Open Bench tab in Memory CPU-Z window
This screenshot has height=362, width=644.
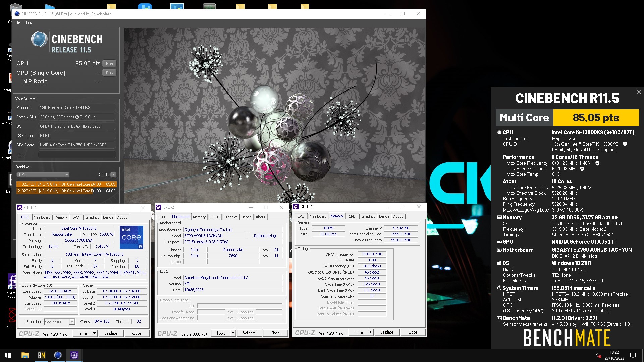pyautogui.click(x=384, y=216)
